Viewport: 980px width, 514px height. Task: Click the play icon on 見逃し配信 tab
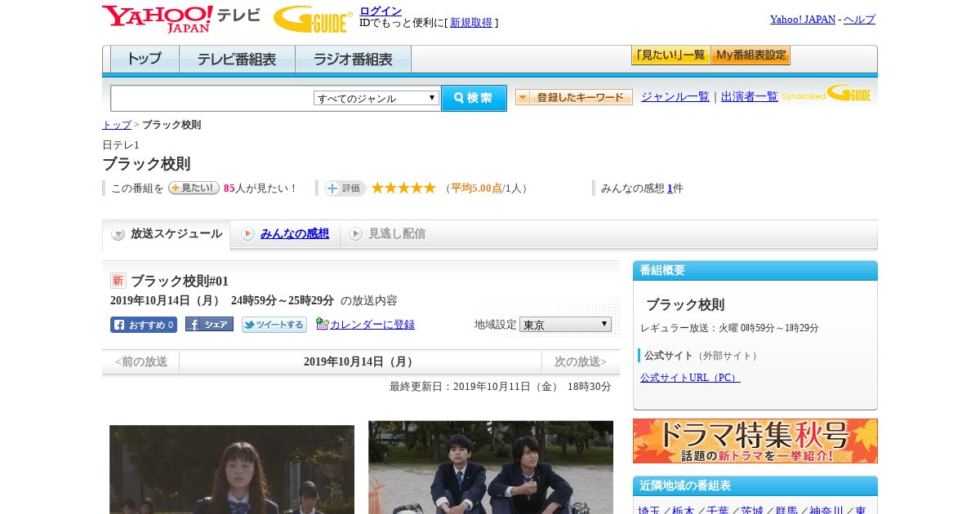pyautogui.click(x=355, y=234)
